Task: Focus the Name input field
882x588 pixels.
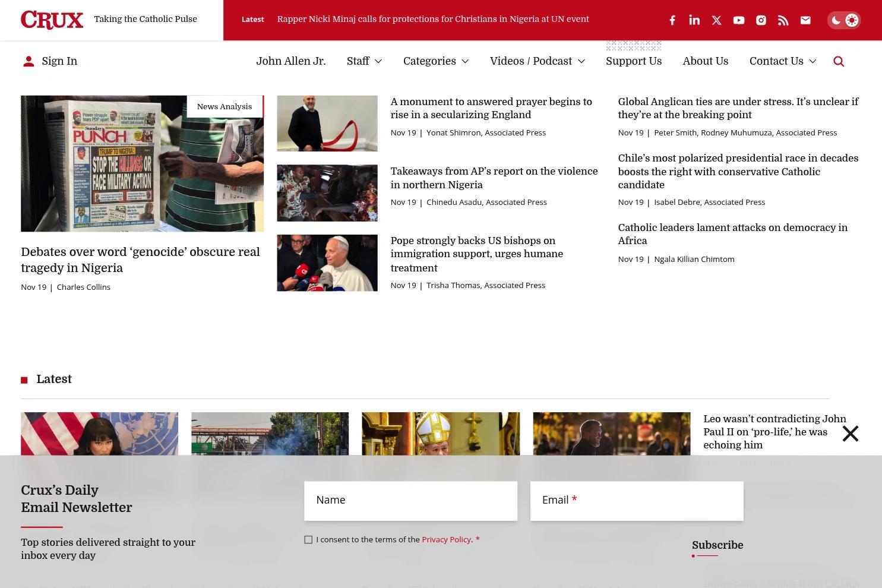Action: pyautogui.click(x=411, y=501)
